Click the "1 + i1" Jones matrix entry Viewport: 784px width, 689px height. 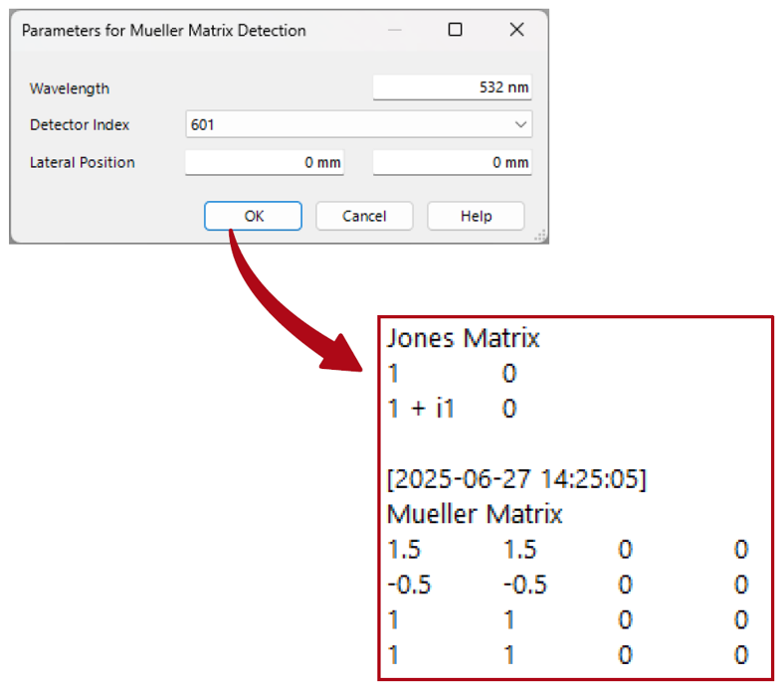[420, 409]
